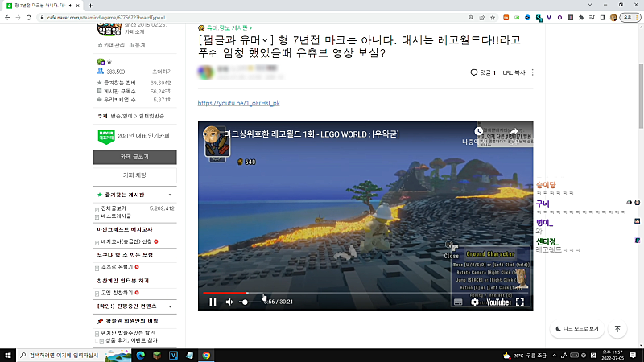Mute the video with the speaker icon
The image size is (644, 362).
click(229, 302)
